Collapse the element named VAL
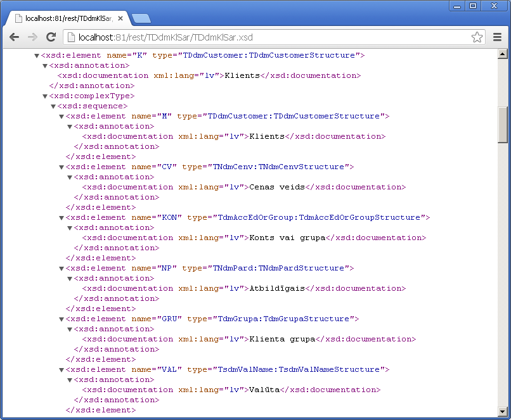 (x=61, y=370)
